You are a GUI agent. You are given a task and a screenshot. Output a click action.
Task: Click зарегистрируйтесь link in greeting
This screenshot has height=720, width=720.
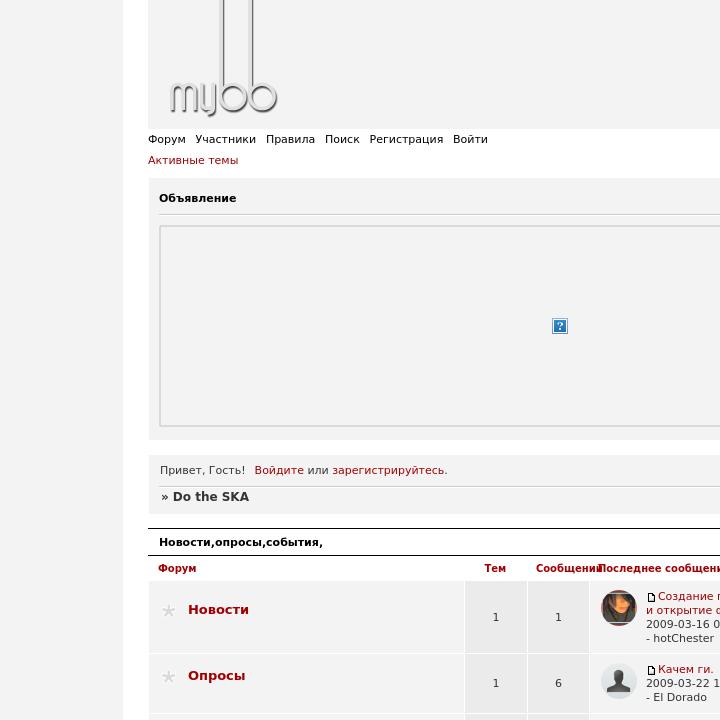(389, 470)
